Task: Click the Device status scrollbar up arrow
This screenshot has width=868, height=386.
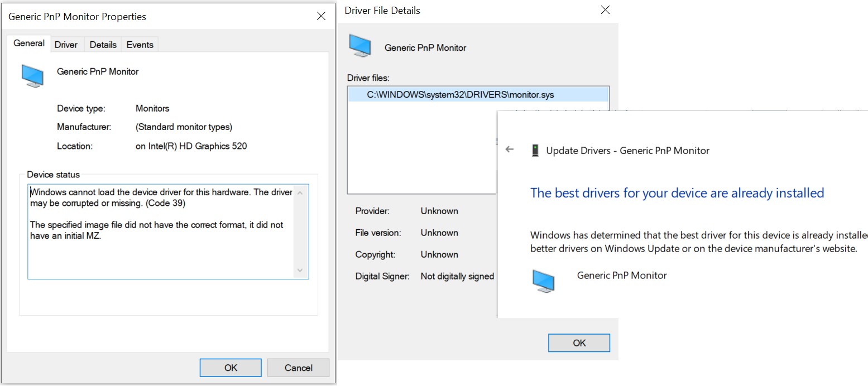Action: [300, 192]
